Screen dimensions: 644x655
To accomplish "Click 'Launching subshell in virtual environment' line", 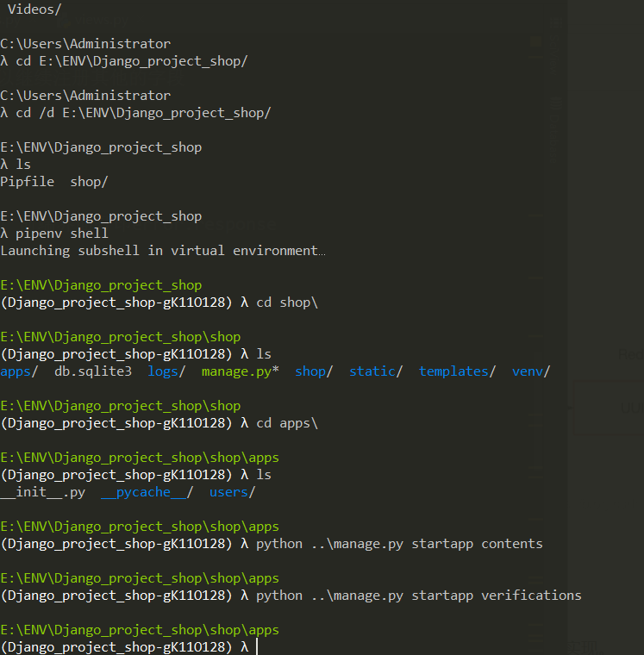I will (x=163, y=251).
